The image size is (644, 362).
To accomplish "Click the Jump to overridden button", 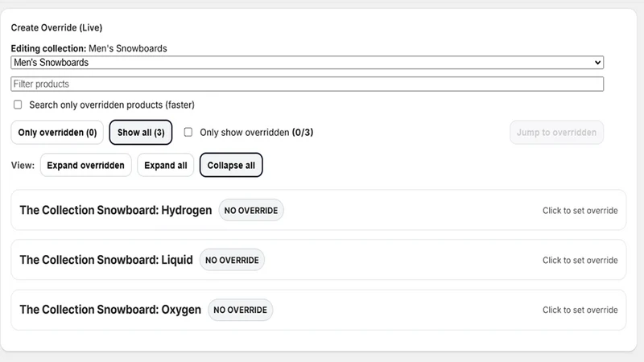I will click(556, 132).
